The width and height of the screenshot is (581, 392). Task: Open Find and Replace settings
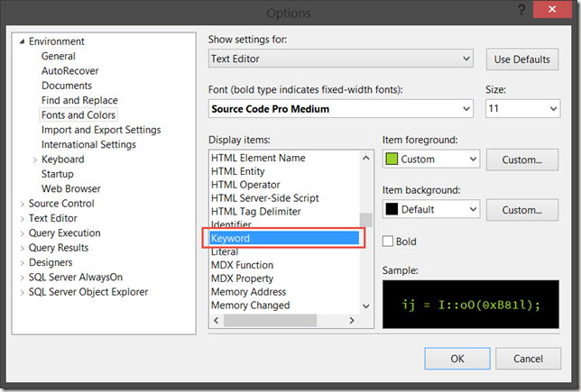(x=79, y=100)
